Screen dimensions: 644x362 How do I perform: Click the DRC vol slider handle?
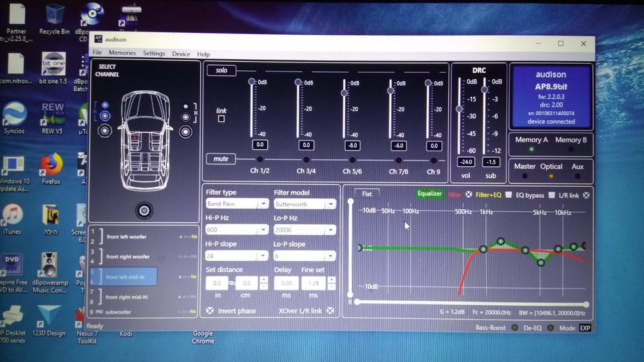(459, 110)
